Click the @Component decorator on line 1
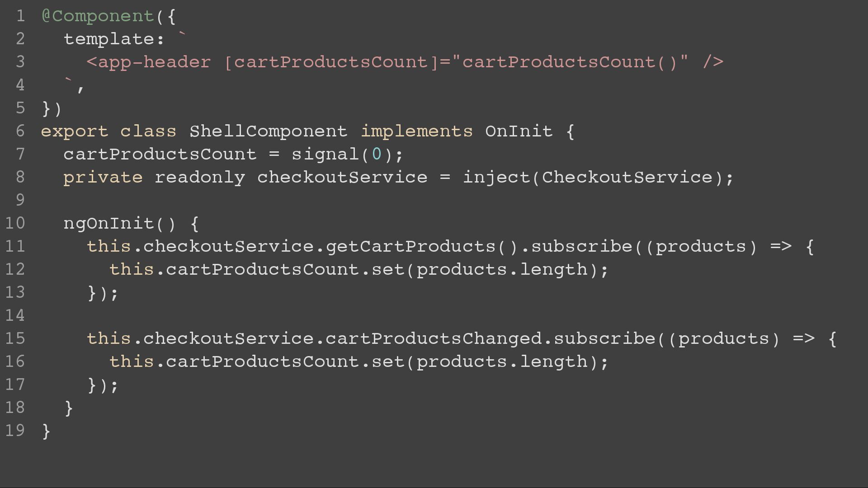 [x=98, y=17]
